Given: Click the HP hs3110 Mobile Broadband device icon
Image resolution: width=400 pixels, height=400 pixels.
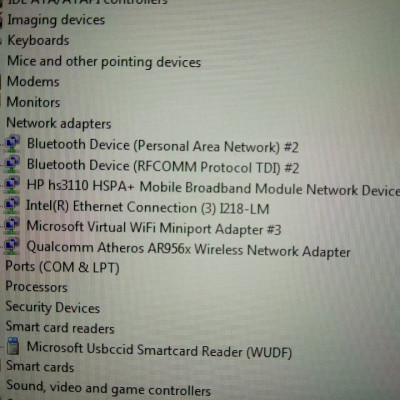Looking at the screenshot, I should point(12,185).
